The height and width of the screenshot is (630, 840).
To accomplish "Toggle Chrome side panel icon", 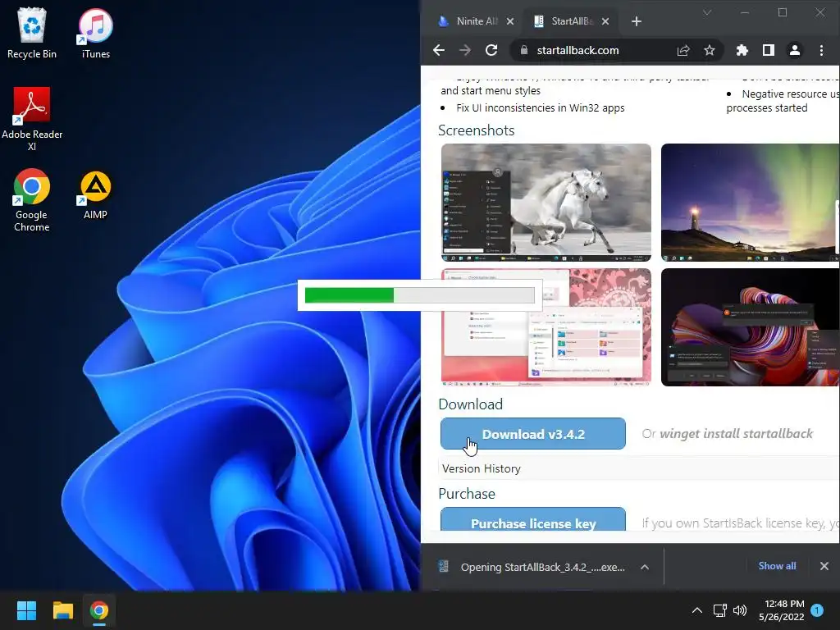I will pyautogui.click(x=768, y=50).
